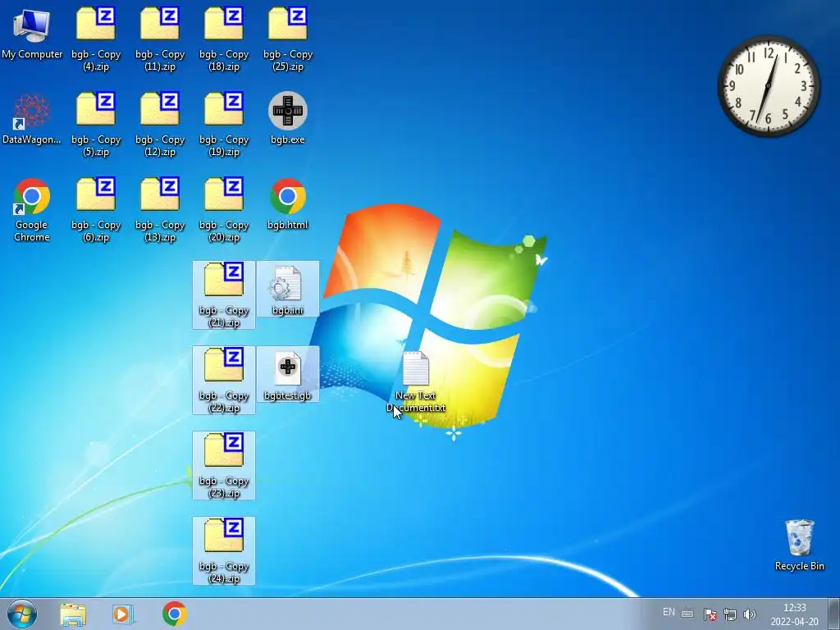The image size is (840, 630).
Task: Click highlighted bgb - Copy (24).zip
Action: point(224,550)
